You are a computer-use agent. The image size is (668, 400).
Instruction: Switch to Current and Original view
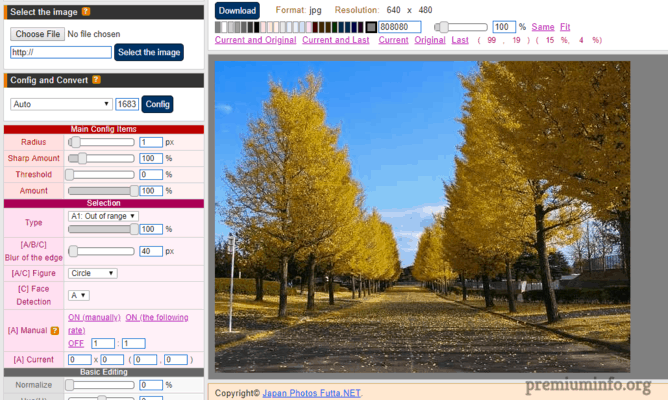click(255, 40)
